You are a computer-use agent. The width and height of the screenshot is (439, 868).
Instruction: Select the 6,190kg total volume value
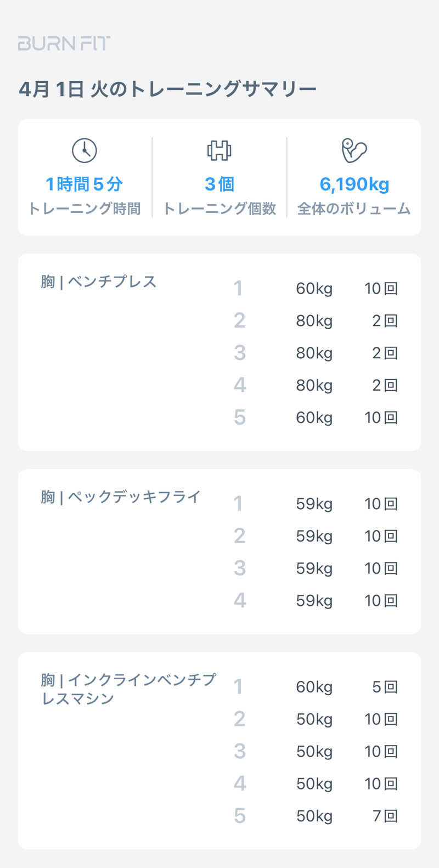point(354,184)
